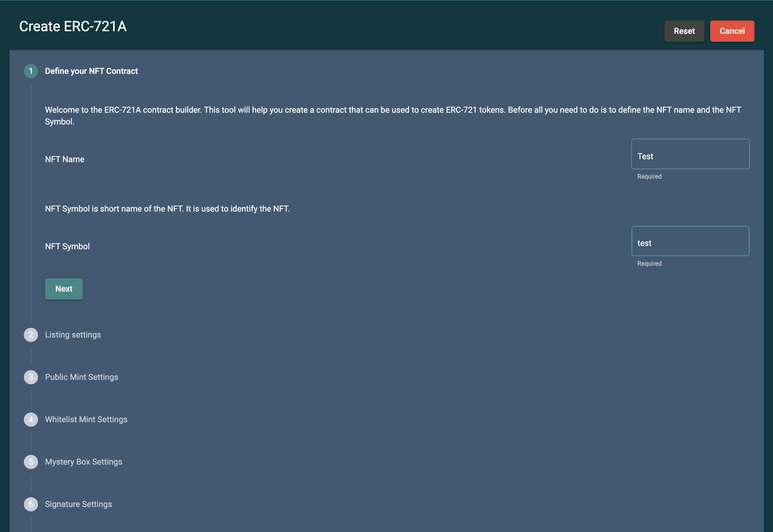This screenshot has height=532, width=773.
Task: Expand the Public Mint Settings step
Action: click(81, 377)
